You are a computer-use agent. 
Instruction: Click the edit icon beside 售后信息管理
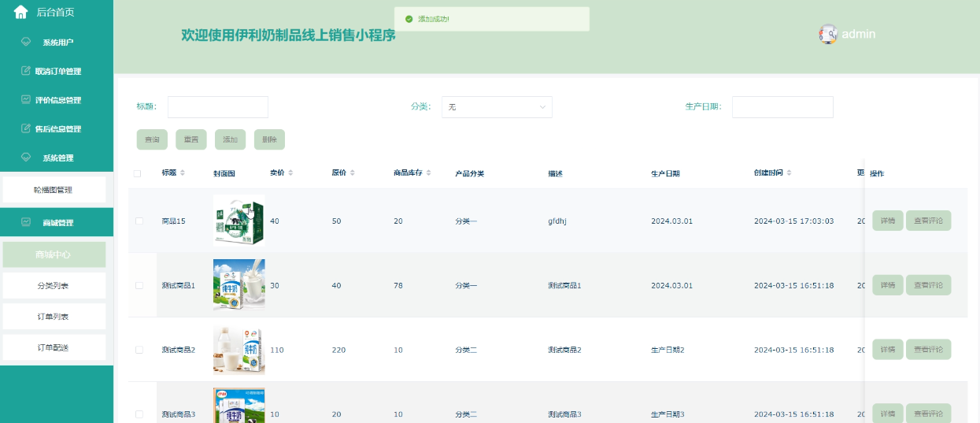click(25, 128)
